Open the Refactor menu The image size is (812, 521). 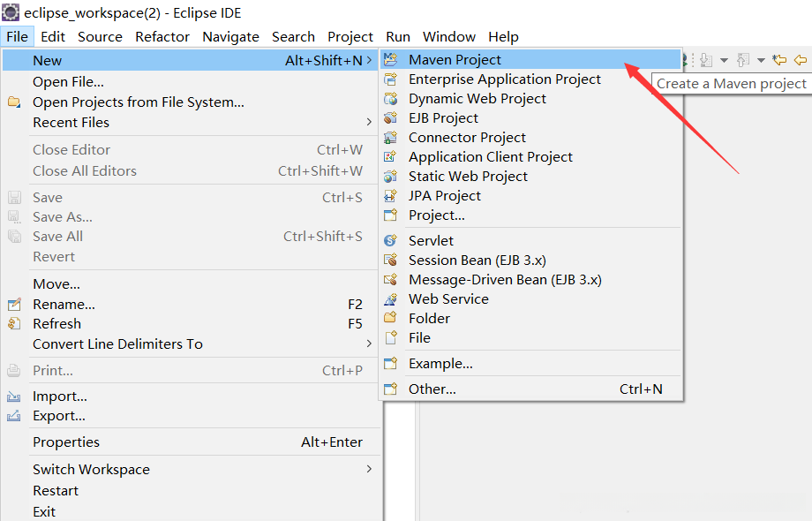tap(162, 37)
